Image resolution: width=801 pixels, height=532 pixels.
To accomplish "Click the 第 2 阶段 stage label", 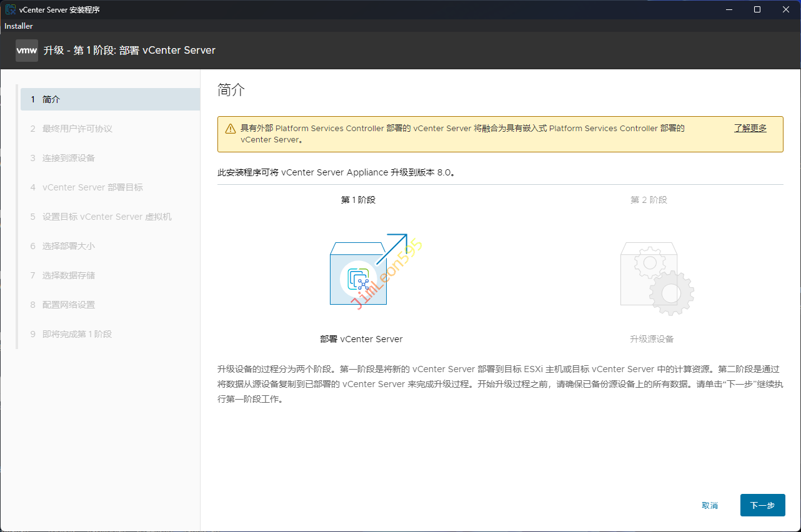I will click(649, 200).
